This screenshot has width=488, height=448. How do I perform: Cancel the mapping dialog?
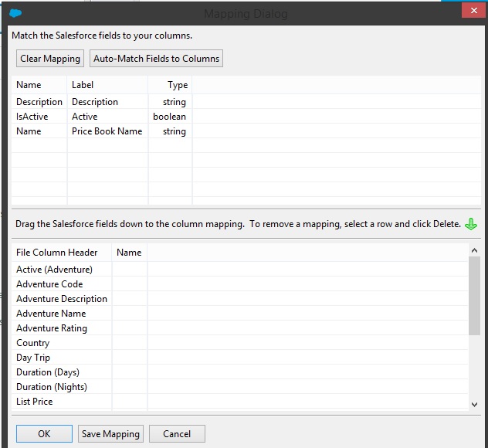coord(177,434)
